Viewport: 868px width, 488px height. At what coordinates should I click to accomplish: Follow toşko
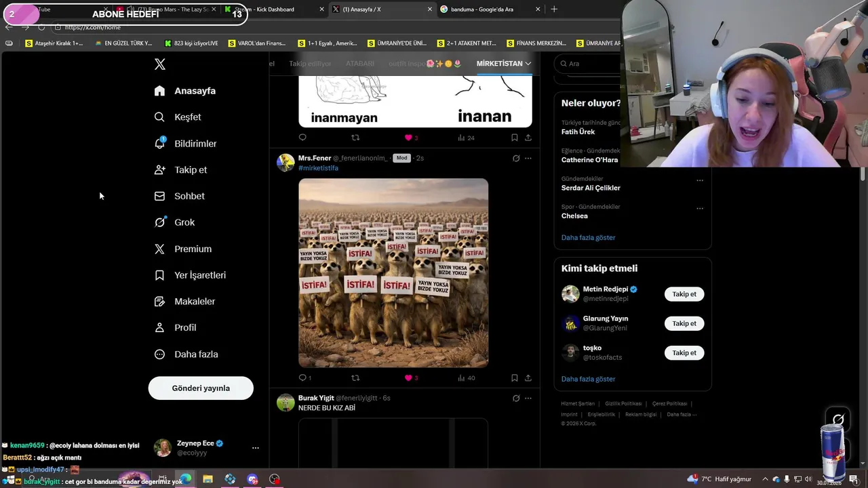684,352
